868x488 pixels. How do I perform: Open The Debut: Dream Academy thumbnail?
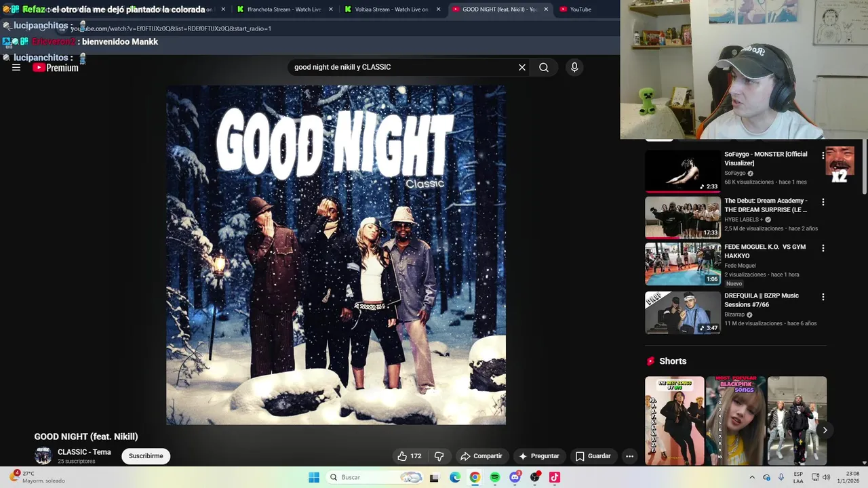683,218
